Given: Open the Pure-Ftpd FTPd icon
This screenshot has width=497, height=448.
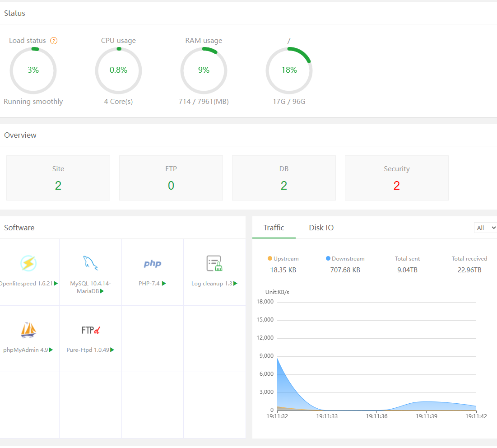Looking at the screenshot, I should (x=90, y=330).
